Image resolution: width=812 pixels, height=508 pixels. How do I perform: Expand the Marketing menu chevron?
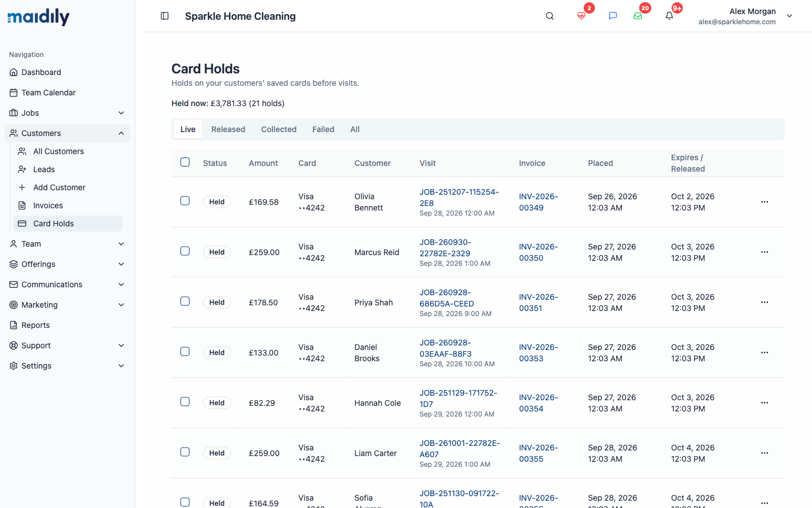pos(121,305)
